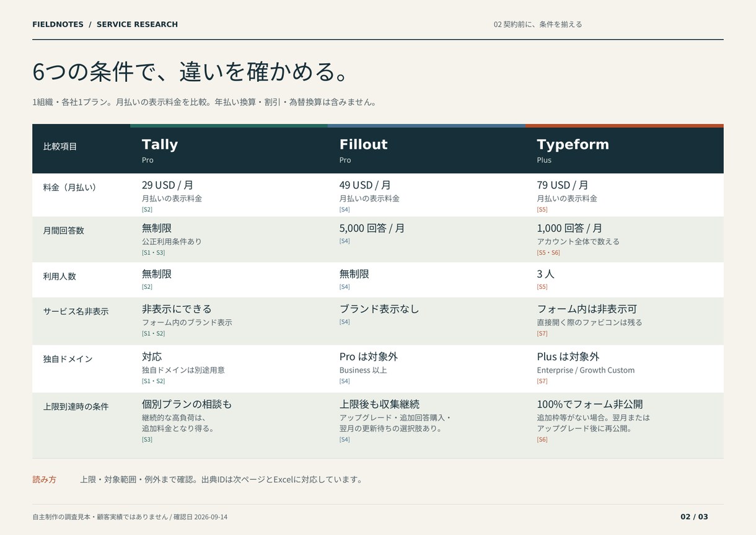The image size is (756, 535).
Task: Select the 'Plus は対象外' cell
Action: (568, 356)
